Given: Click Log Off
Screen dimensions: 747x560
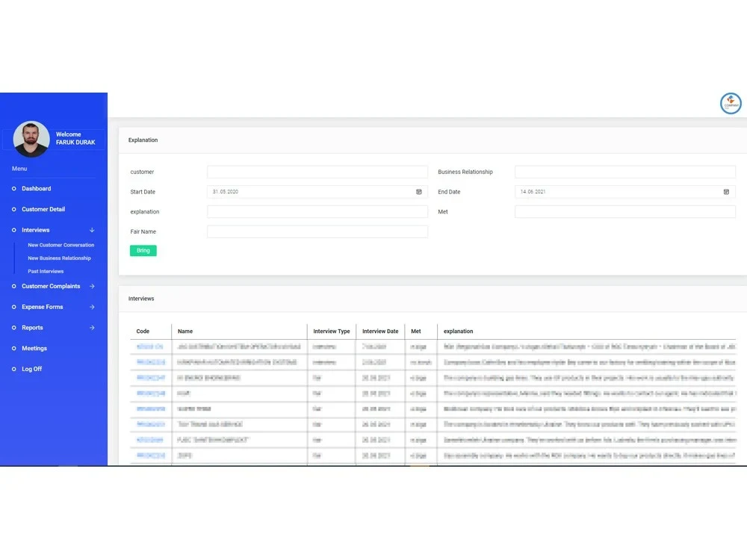Looking at the screenshot, I should tap(32, 369).
